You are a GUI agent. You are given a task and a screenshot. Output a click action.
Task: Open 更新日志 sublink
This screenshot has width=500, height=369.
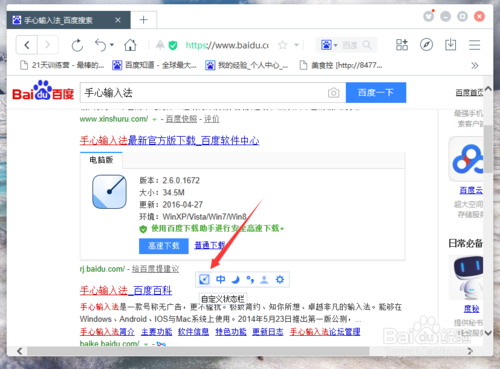268,332
